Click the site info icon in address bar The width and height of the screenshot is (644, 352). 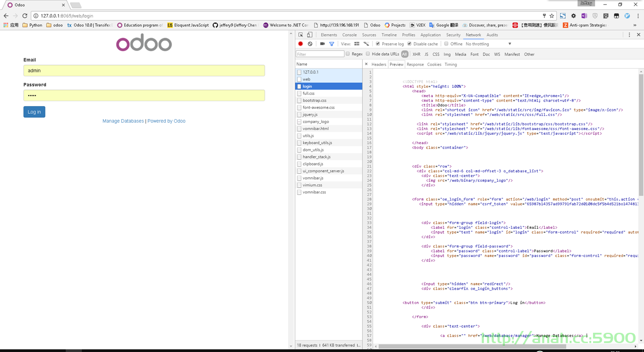pyautogui.click(x=36, y=16)
